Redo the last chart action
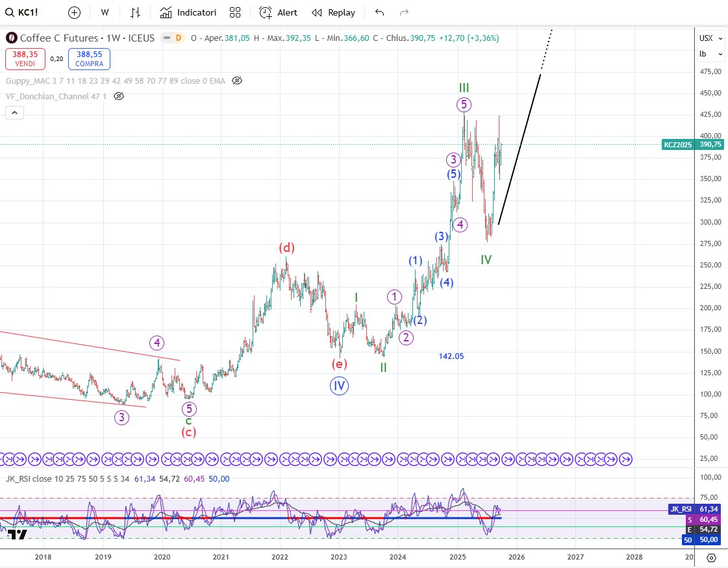Screen dimensions: 728x568 pyautogui.click(x=404, y=12)
